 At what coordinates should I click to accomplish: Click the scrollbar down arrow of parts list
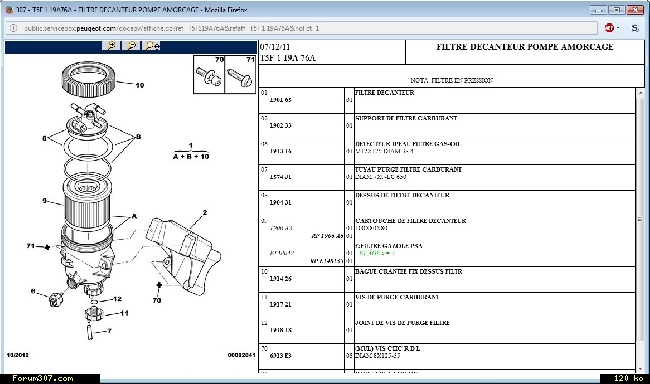[640, 368]
